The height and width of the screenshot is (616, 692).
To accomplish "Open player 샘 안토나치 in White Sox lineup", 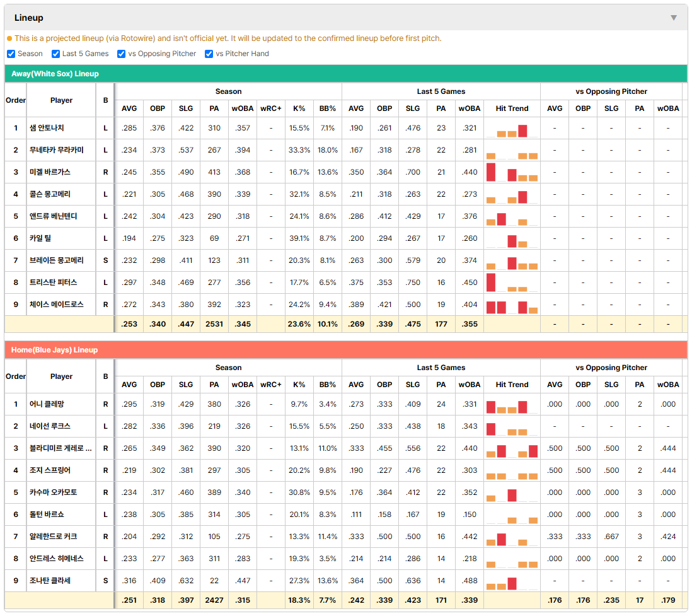I will (47, 128).
